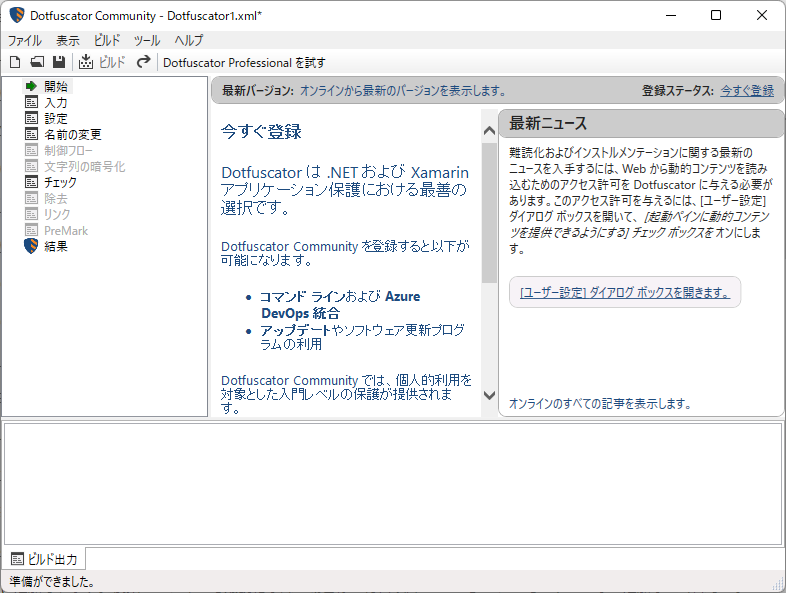The height and width of the screenshot is (593, 786).
Task: Click the curved arrow icon in toolbar
Action: pos(144,62)
